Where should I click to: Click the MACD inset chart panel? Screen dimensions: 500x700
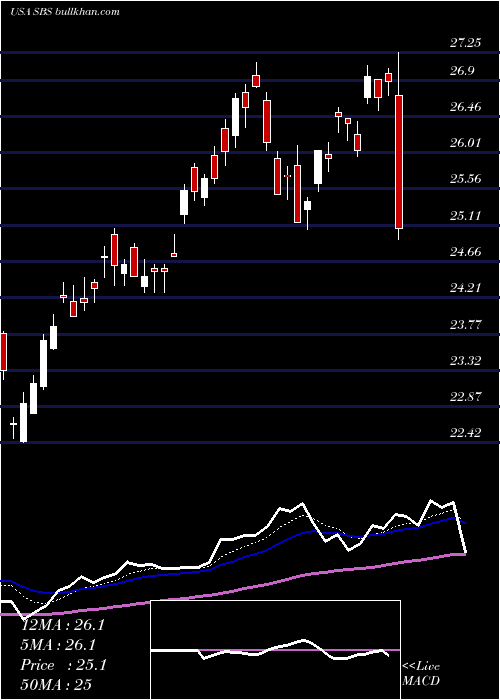click(275, 650)
